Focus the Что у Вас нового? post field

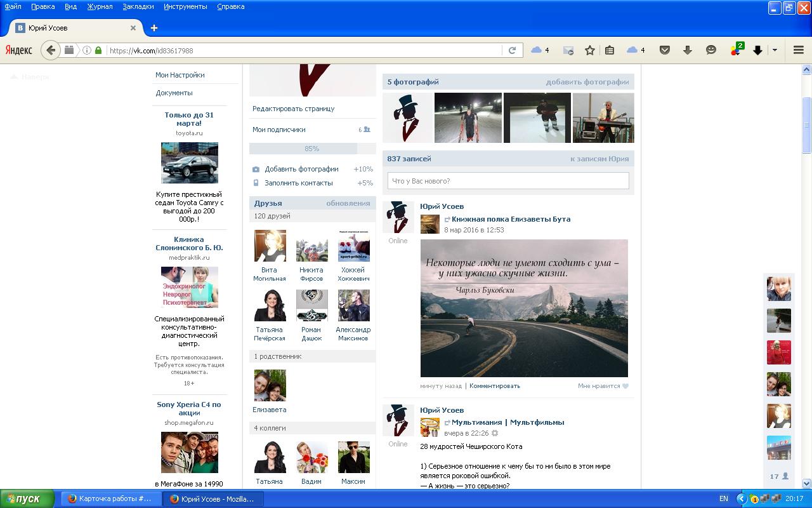point(508,181)
